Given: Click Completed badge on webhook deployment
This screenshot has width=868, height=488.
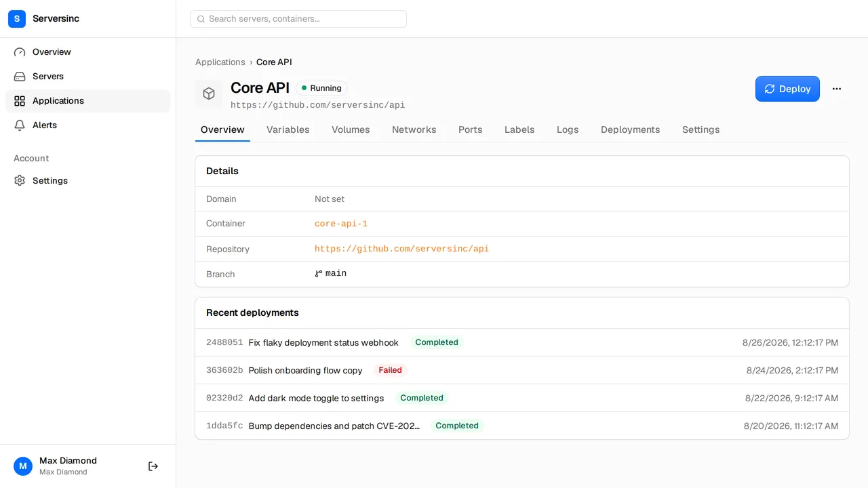Looking at the screenshot, I should tap(437, 342).
